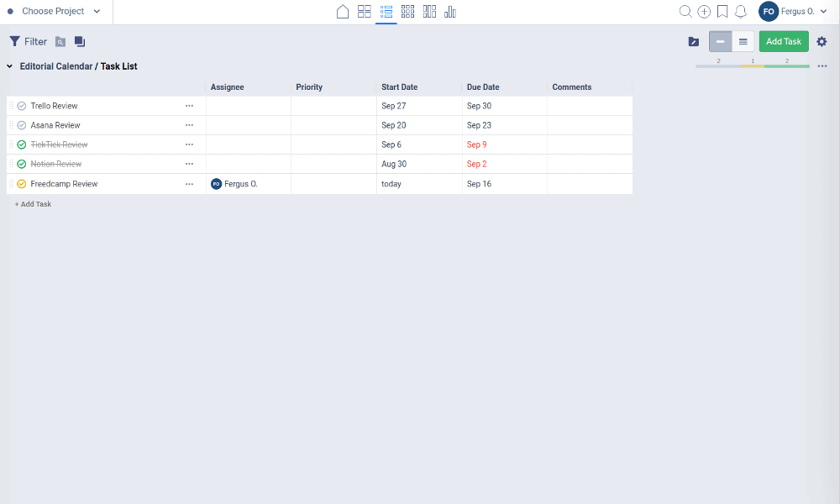The width and height of the screenshot is (840, 504).
Task: Open the bookmarks icon
Action: [x=722, y=12]
